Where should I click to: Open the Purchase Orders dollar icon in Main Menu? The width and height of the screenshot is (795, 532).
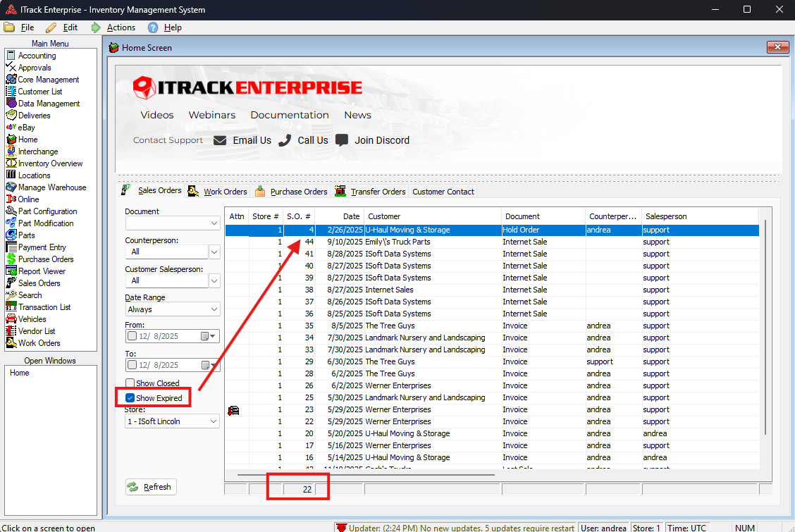tap(11, 259)
